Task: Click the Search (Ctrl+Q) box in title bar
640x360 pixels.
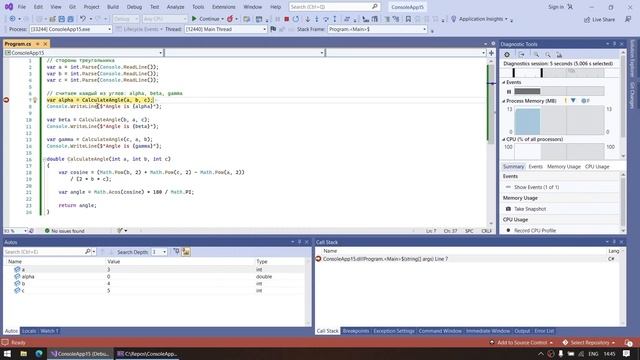Action: pos(334,7)
